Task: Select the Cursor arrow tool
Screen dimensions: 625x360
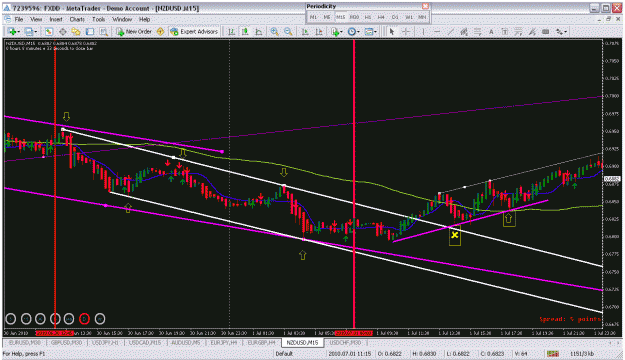Action: (392, 31)
